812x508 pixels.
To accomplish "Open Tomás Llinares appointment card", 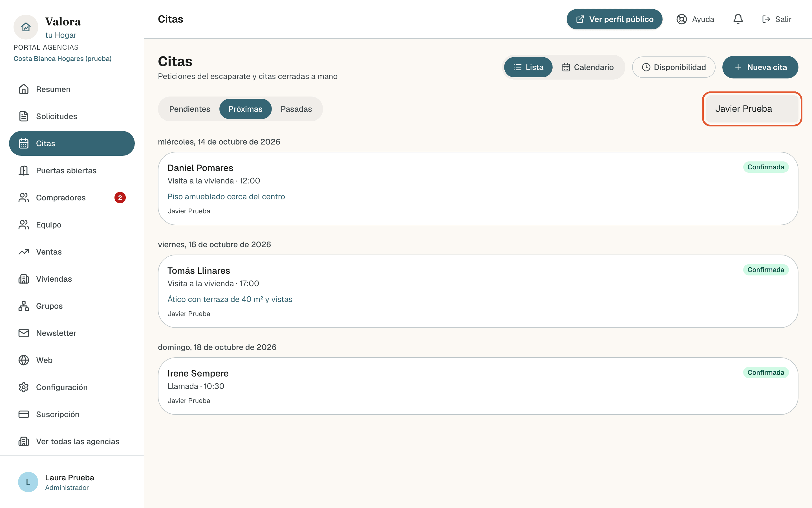I will 478,291.
